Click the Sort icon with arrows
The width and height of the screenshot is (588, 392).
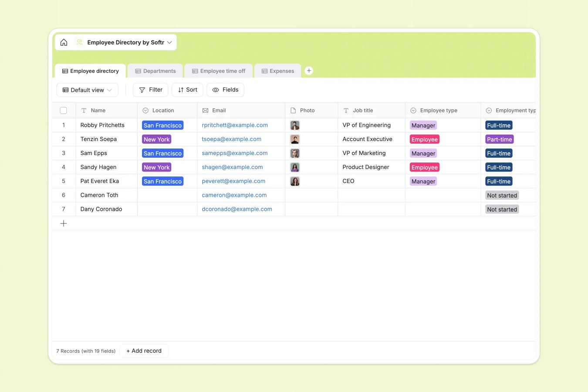tap(180, 90)
